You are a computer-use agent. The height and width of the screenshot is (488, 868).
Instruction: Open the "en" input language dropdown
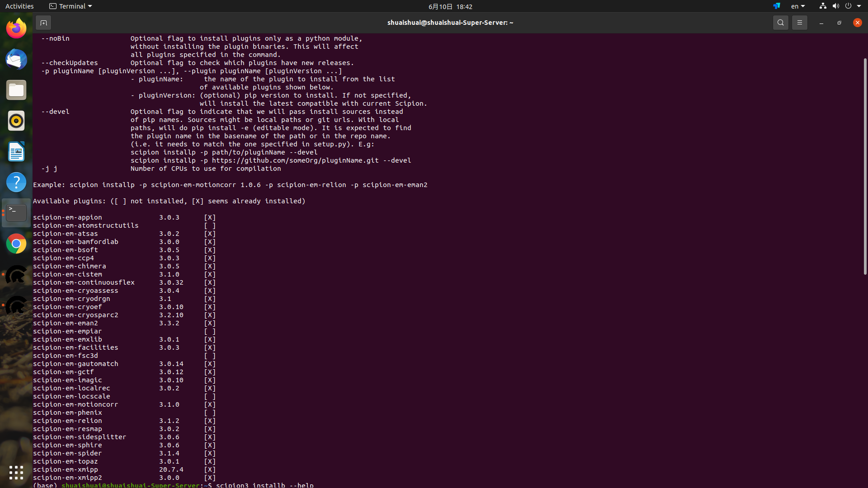click(797, 6)
